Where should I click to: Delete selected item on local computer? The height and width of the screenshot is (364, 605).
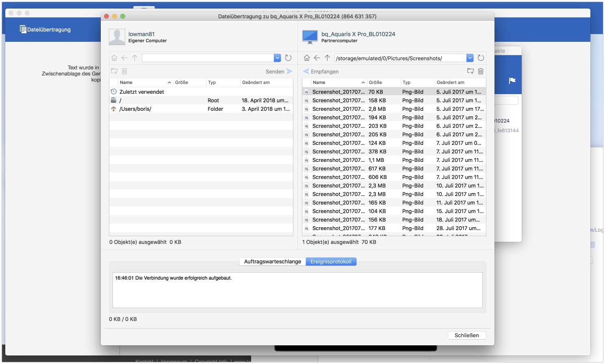click(x=124, y=71)
